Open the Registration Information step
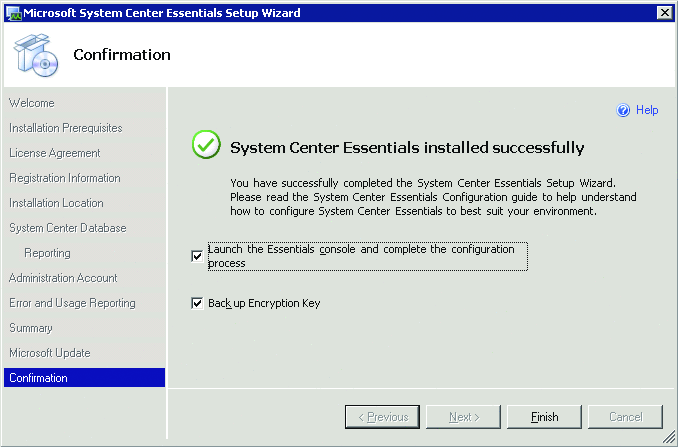 tap(65, 178)
